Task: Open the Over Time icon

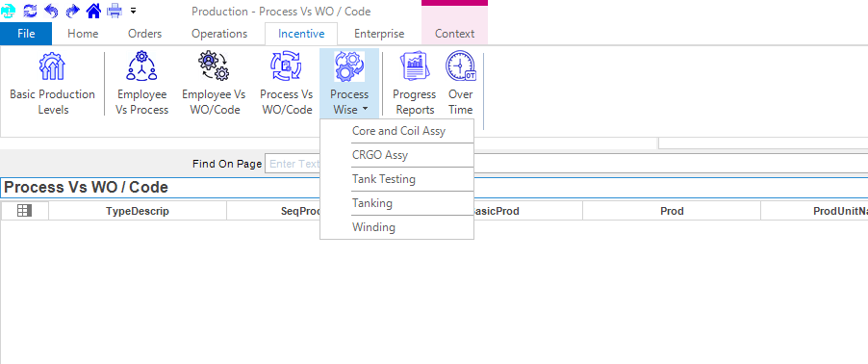Action: pyautogui.click(x=461, y=83)
